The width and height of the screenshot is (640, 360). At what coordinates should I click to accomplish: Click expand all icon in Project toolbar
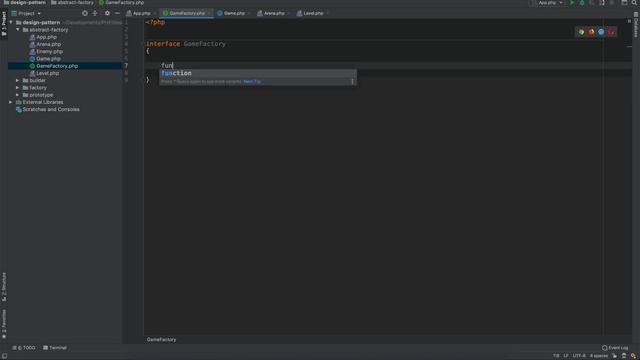tap(95, 13)
